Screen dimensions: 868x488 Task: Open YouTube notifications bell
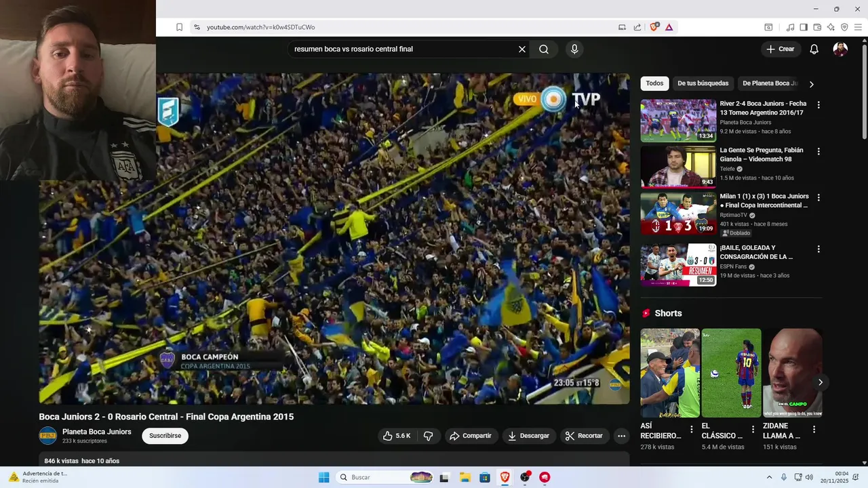click(x=814, y=49)
